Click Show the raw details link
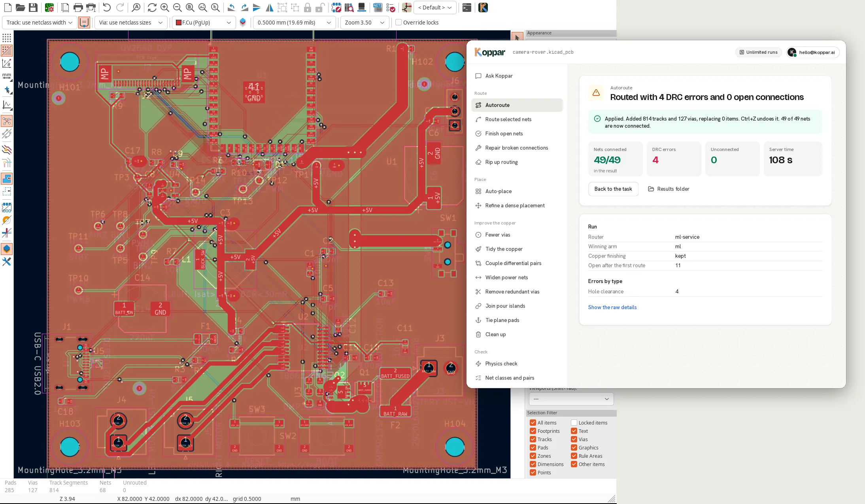 [612, 307]
